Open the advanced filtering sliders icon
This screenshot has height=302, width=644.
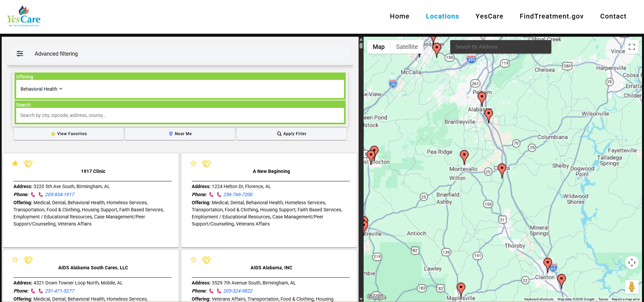pos(20,54)
